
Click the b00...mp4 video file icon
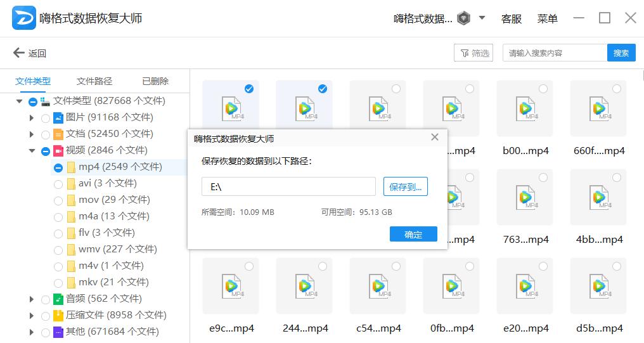coord(525,108)
